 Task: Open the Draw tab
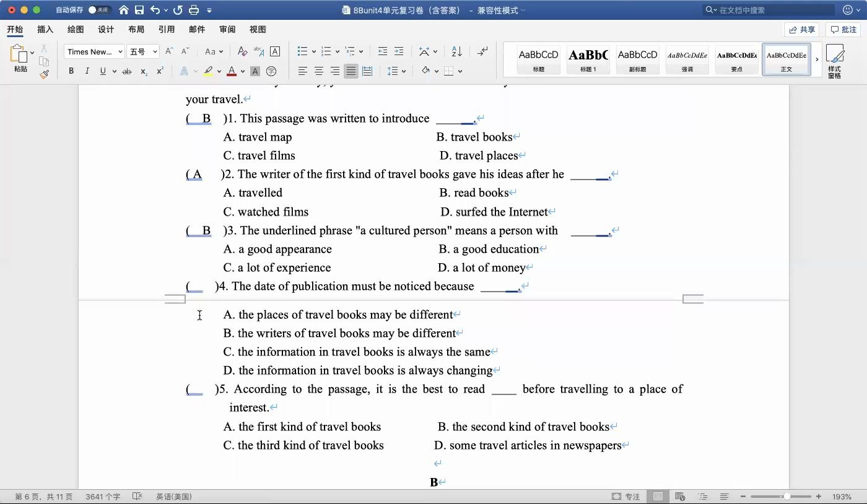point(76,29)
